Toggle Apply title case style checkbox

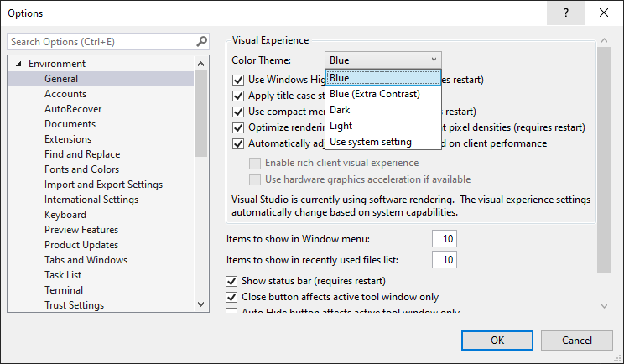238,96
